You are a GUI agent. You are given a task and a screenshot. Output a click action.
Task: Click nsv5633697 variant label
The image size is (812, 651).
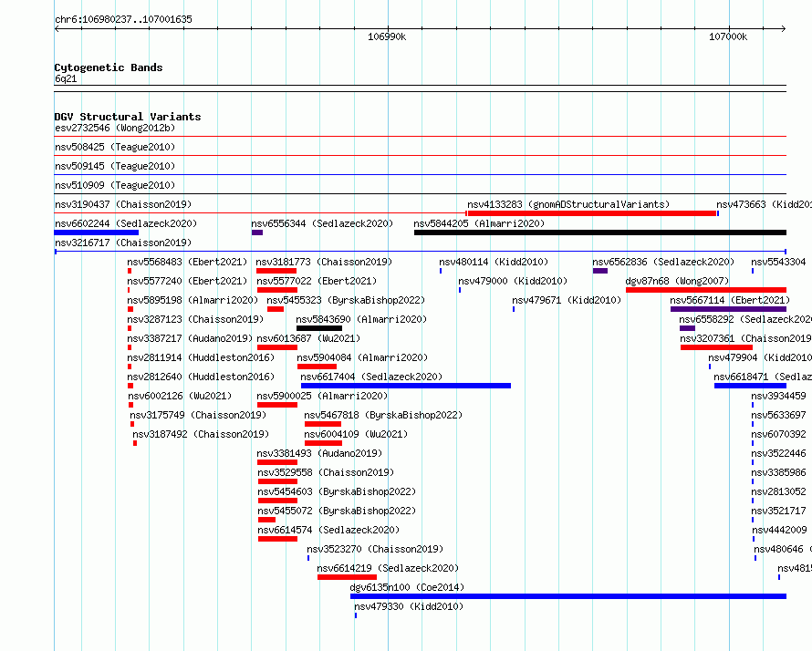pyautogui.click(x=779, y=415)
